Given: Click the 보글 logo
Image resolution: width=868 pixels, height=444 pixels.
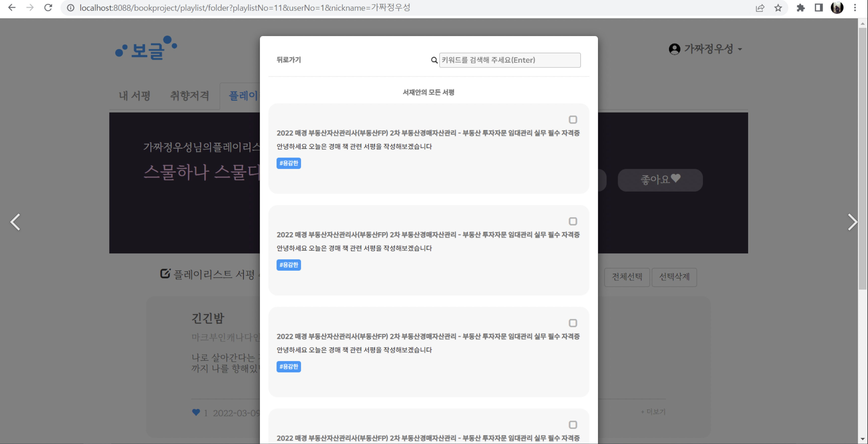Looking at the screenshot, I should pyautogui.click(x=146, y=48).
